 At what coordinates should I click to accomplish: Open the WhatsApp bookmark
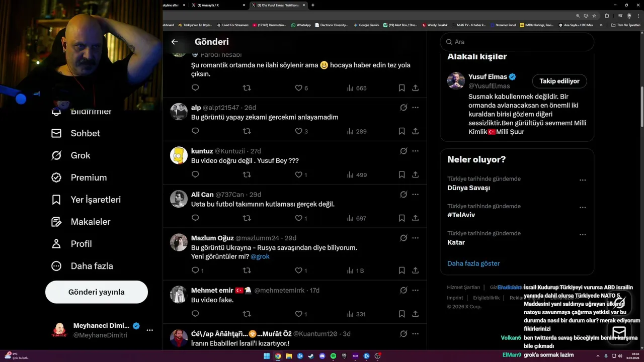[x=301, y=25]
